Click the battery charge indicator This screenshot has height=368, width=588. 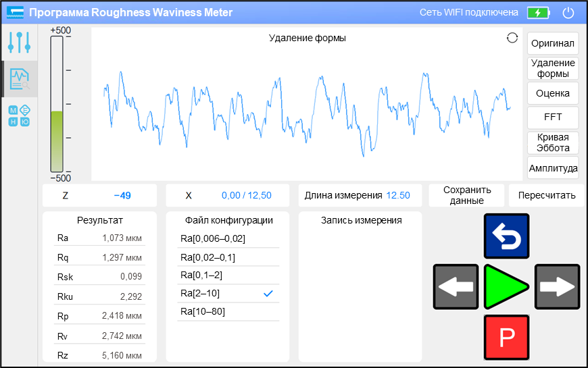pos(538,13)
